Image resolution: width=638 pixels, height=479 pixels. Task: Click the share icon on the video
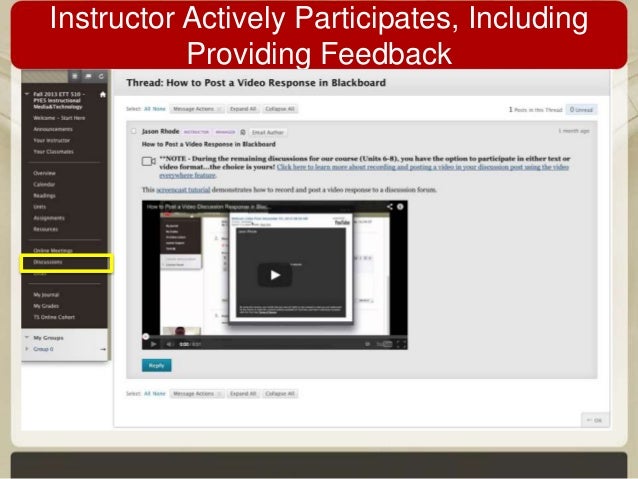pyautogui.click(x=389, y=207)
